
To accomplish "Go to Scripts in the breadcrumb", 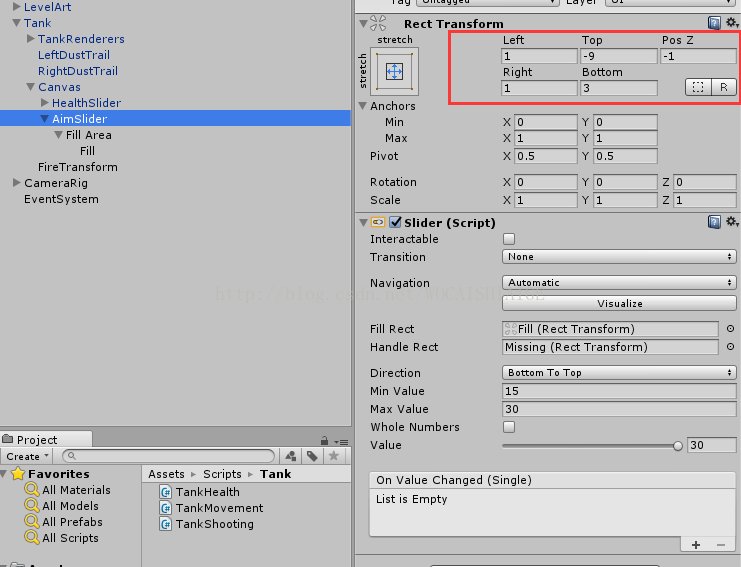I will click(222, 474).
